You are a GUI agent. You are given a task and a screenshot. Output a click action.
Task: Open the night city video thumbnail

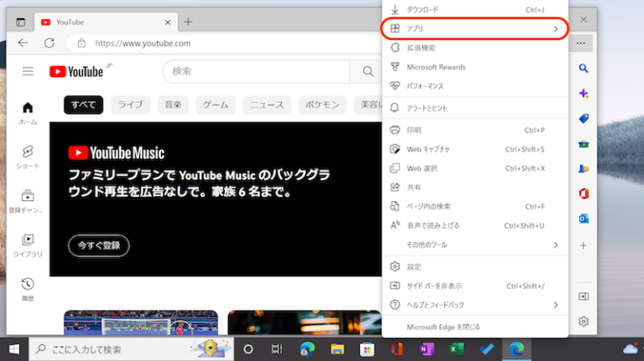pos(304,322)
